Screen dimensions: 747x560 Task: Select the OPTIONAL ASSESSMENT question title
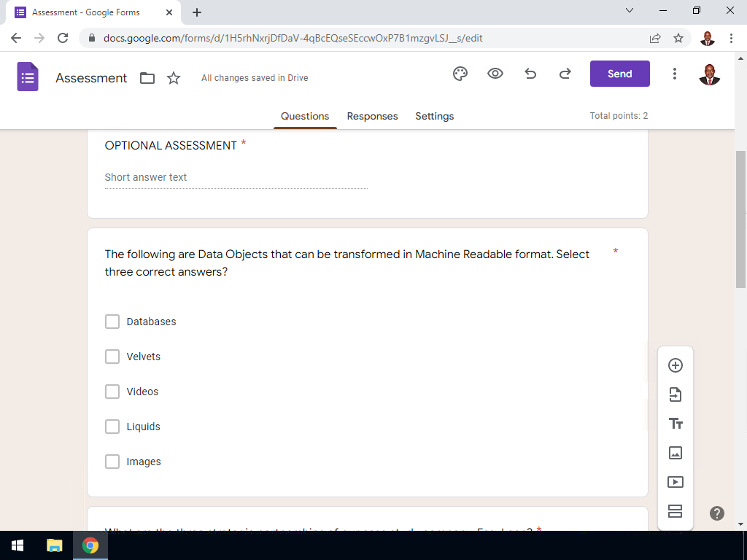[x=171, y=146]
